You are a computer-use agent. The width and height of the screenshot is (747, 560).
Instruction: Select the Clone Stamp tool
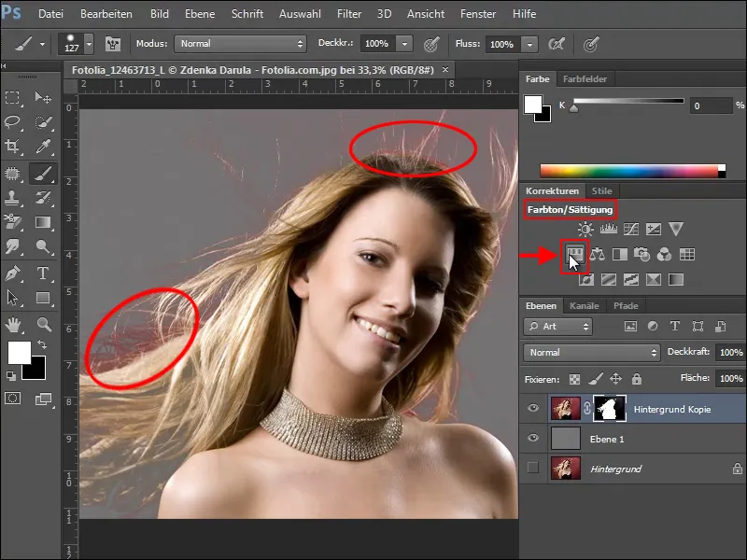click(12, 197)
